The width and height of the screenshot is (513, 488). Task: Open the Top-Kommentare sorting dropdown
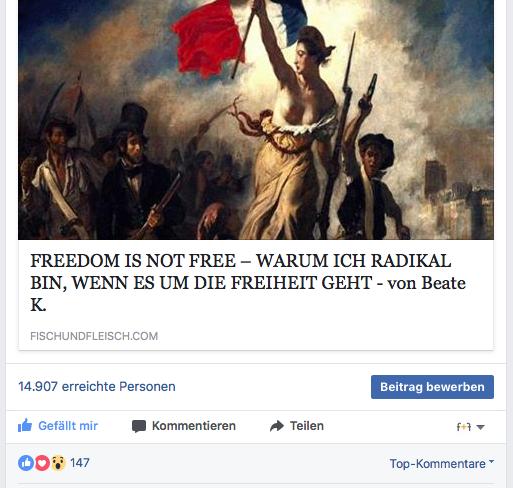click(442, 463)
